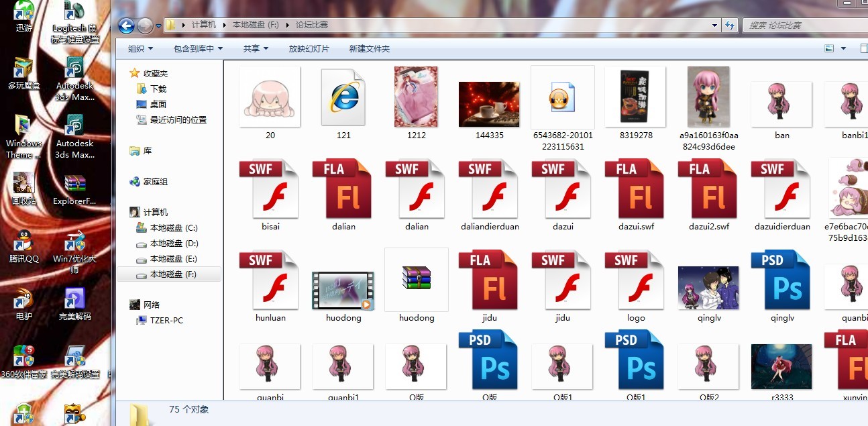
Task: Open 下载 in the favorites list
Action: tap(152, 89)
